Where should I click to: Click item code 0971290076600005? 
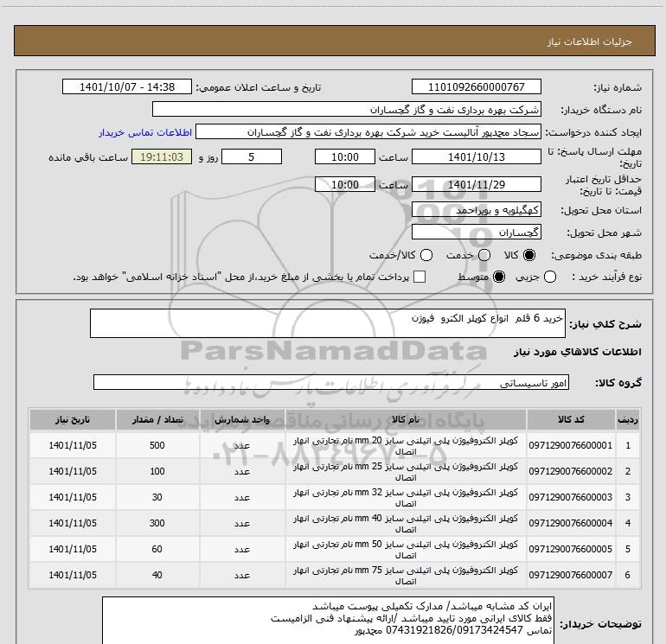571,549
